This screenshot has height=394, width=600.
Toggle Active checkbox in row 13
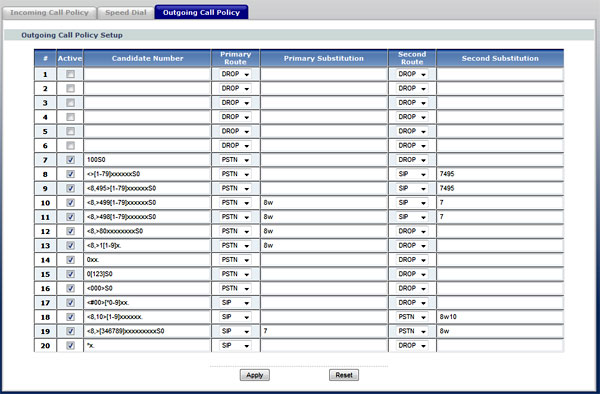click(x=70, y=245)
